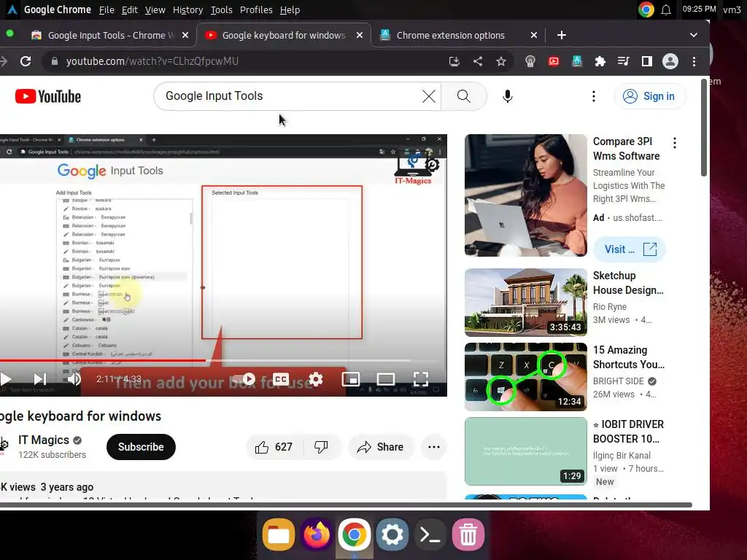Open the Files app in dock
This screenshot has height=560, width=747.
pyautogui.click(x=278, y=534)
